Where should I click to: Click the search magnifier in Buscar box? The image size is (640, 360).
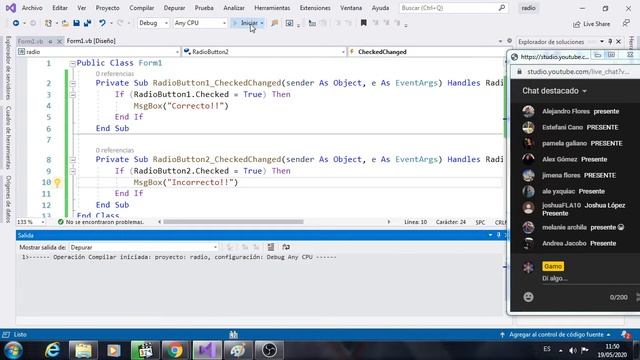tap(502, 8)
